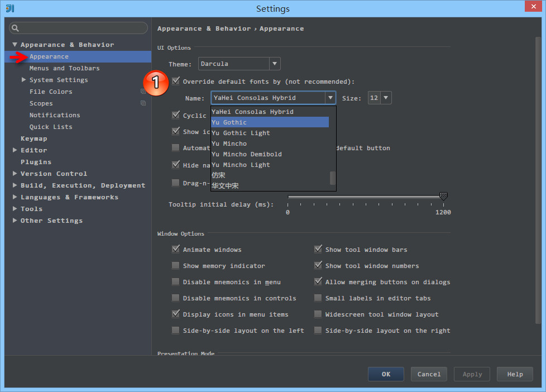The height and width of the screenshot is (392, 546).
Task: Uncheck Override default fonts by
Action: pos(175,81)
